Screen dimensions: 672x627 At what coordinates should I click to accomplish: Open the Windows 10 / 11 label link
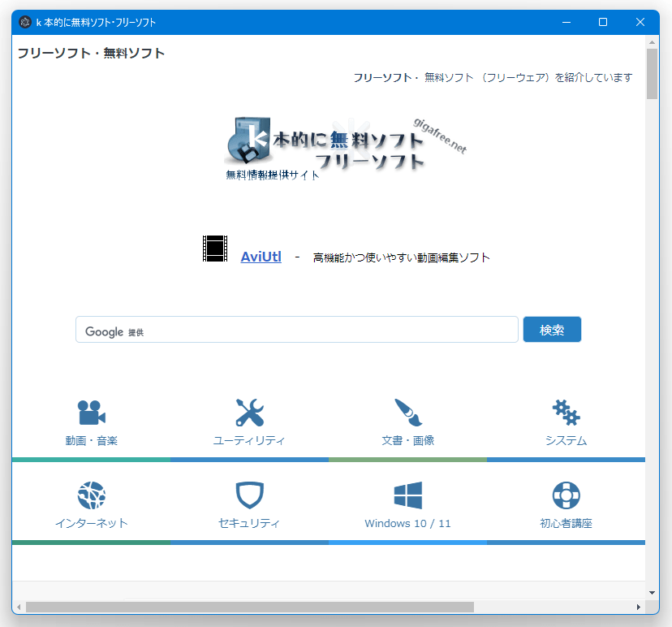407,523
